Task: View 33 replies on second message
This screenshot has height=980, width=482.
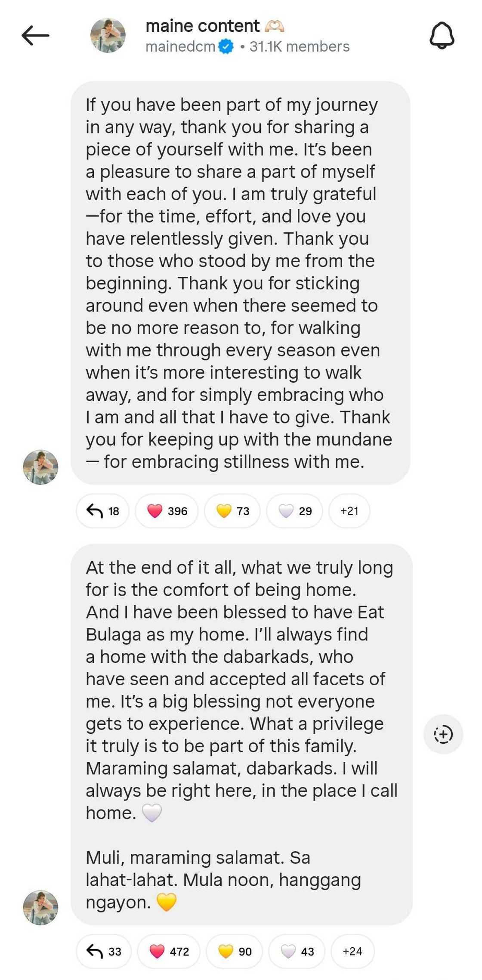Action: 104,951
